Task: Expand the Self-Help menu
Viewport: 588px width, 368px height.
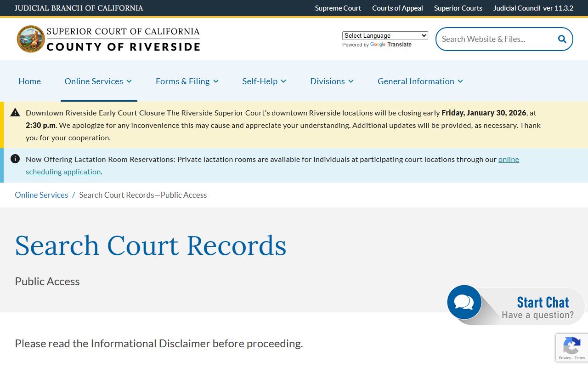Action: click(264, 81)
